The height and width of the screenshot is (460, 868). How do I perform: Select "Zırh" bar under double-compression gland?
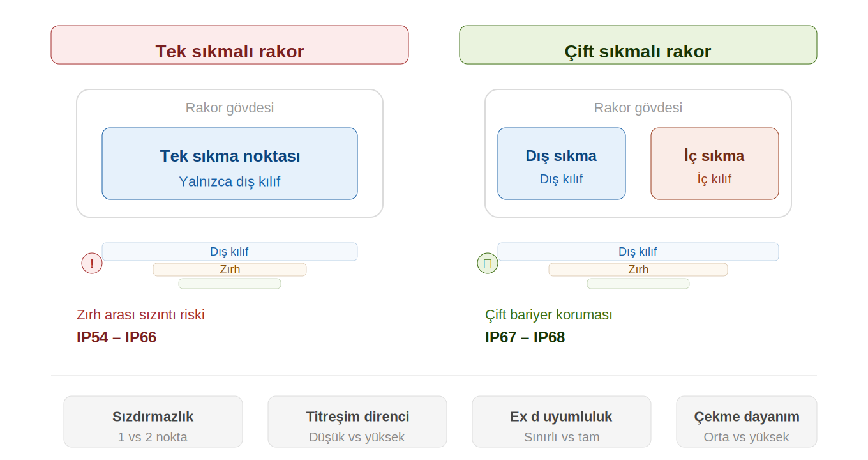click(x=638, y=270)
